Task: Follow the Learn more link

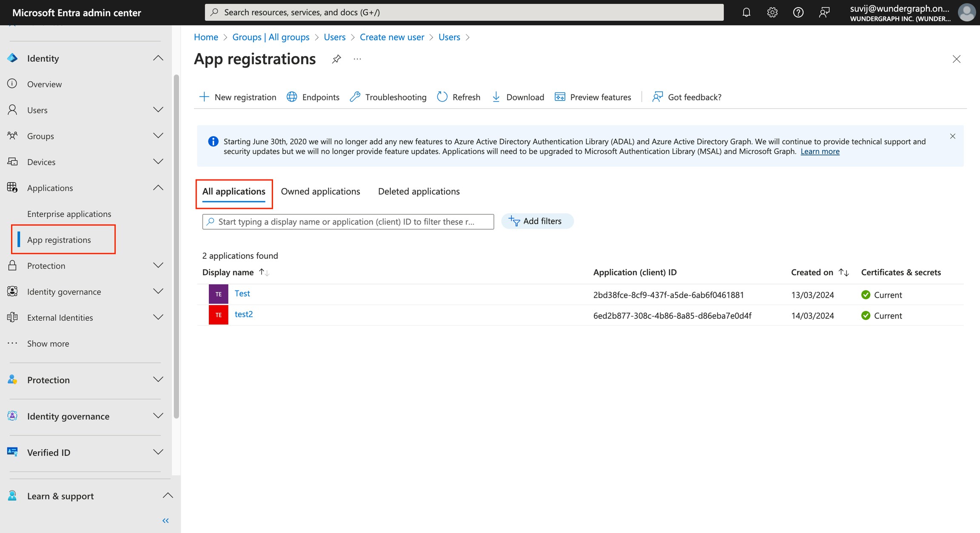Action: pyautogui.click(x=820, y=151)
